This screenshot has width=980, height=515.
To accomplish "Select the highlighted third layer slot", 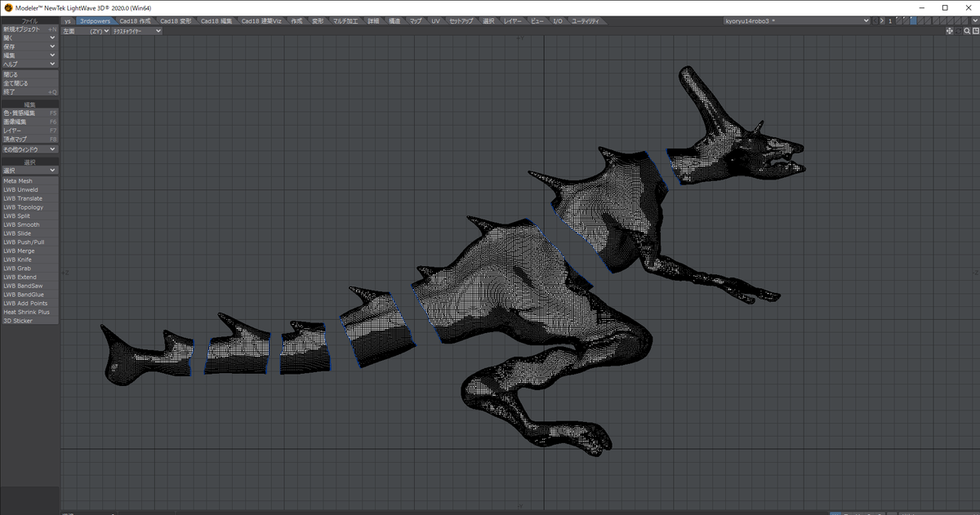I will point(914,20).
